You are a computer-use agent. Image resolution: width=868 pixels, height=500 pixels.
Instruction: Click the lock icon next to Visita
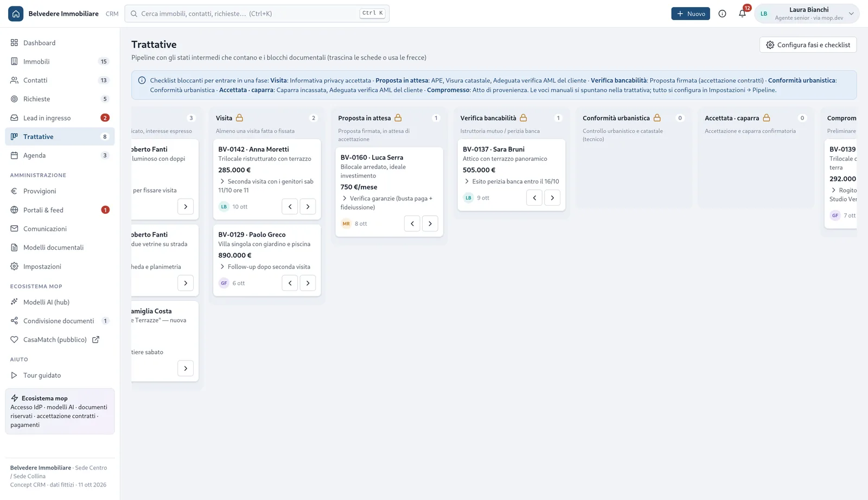click(239, 118)
